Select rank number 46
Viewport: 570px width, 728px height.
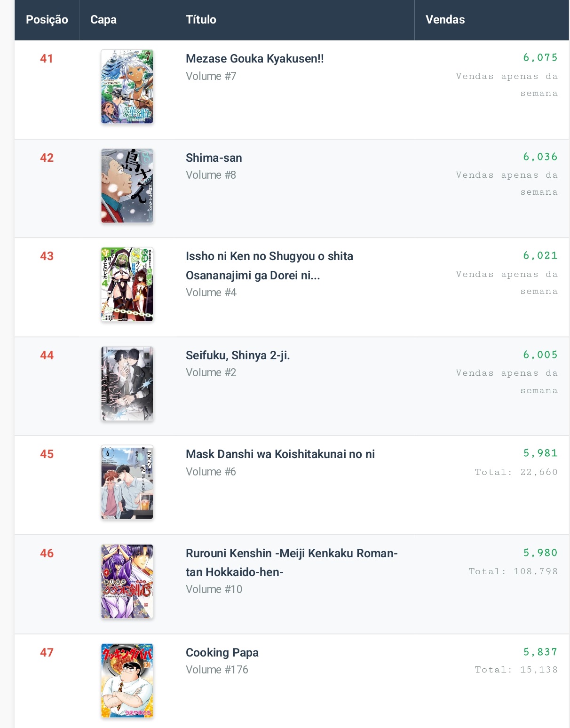[47, 554]
